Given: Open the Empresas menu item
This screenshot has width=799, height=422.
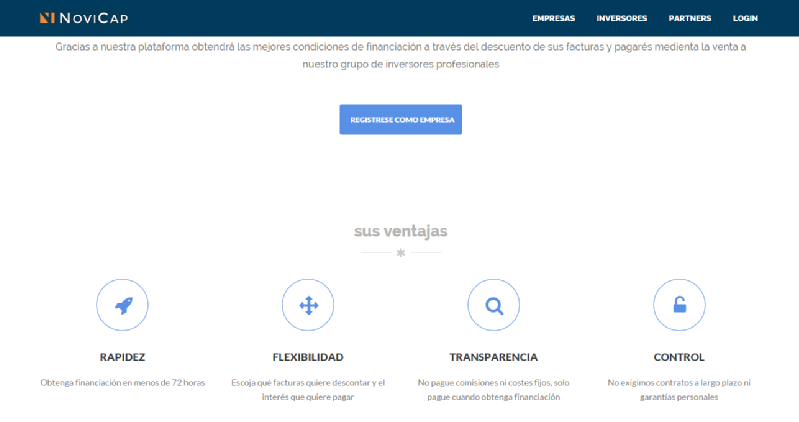Looking at the screenshot, I should coord(553,18).
